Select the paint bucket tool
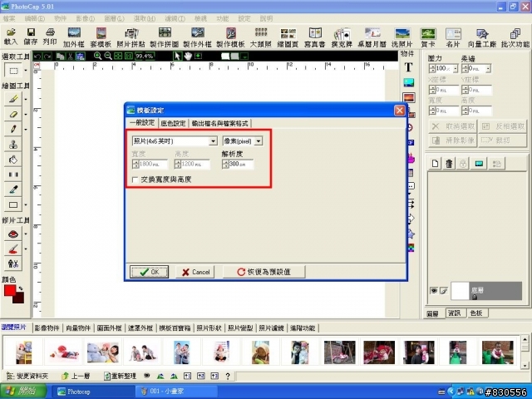532x399 pixels. tap(13, 159)
